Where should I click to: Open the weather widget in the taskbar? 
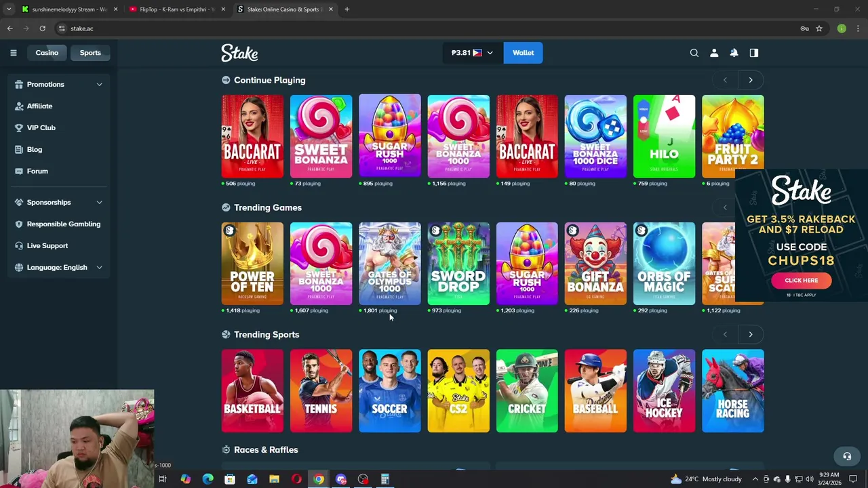(706, 479)
